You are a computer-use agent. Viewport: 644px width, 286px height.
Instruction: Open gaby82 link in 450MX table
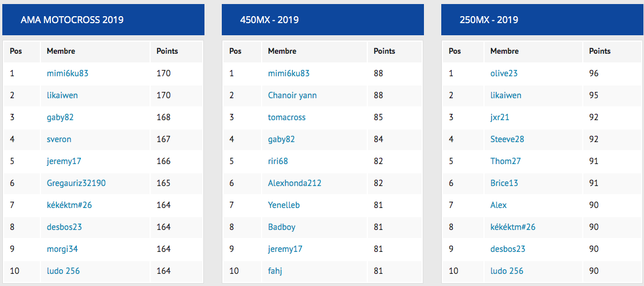coord(281,139)
